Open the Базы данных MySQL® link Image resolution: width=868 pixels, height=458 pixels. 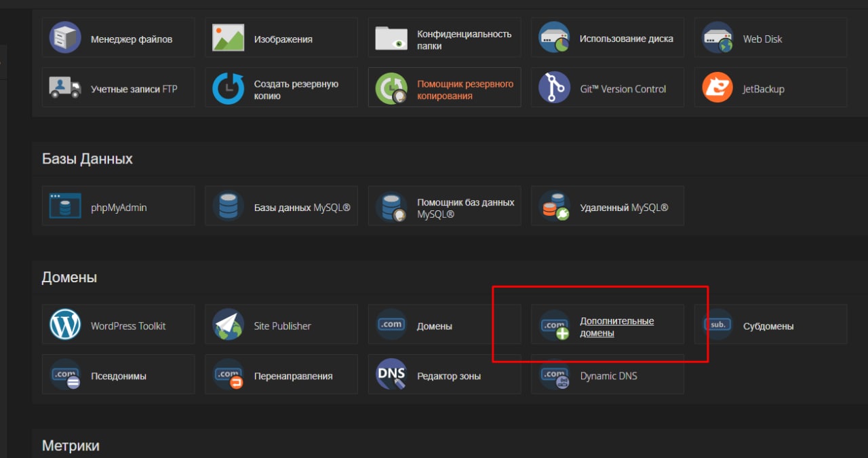tap(302, 208)
